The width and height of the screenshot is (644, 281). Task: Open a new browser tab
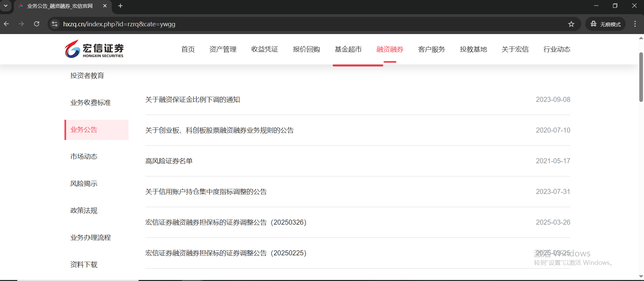[120, 6]
